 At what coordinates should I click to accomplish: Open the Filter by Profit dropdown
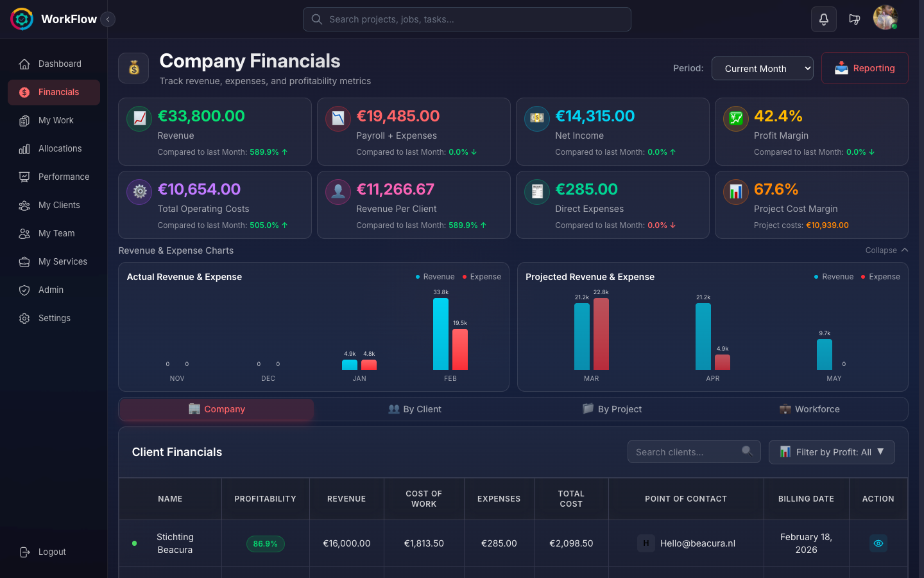pos(832,451)
